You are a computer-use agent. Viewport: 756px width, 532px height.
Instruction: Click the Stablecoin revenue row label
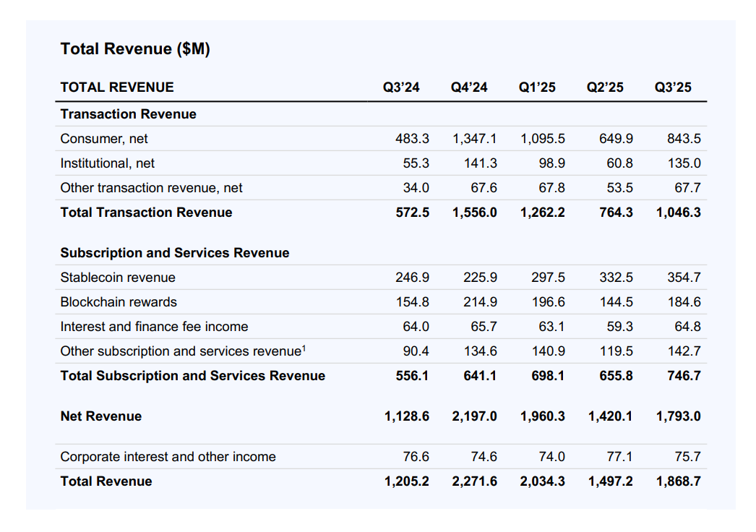coord(118,278)
